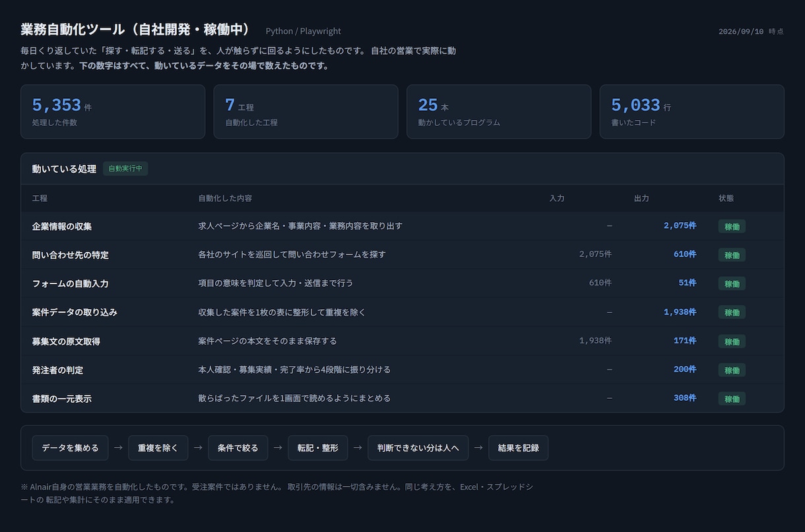This screenshot has height=532, width=805.
Task: Click the 自動実行中 status badge
Action: tap(125, 169)
